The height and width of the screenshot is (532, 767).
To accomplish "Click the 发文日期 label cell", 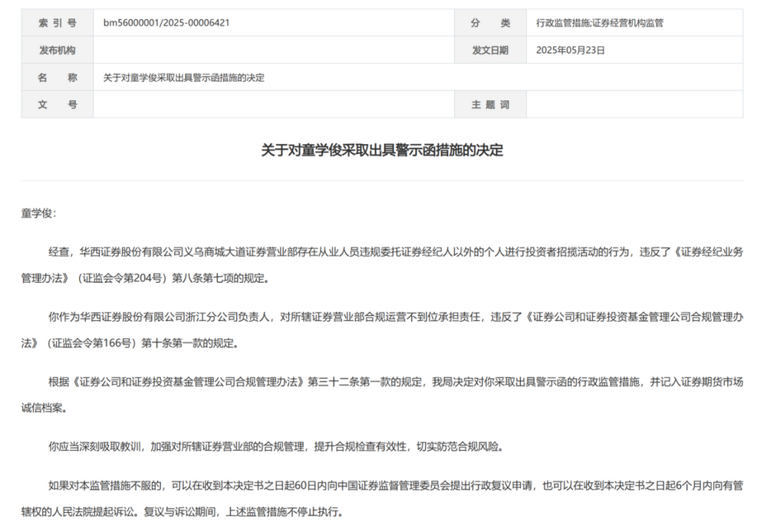I will tap(490, 51).
